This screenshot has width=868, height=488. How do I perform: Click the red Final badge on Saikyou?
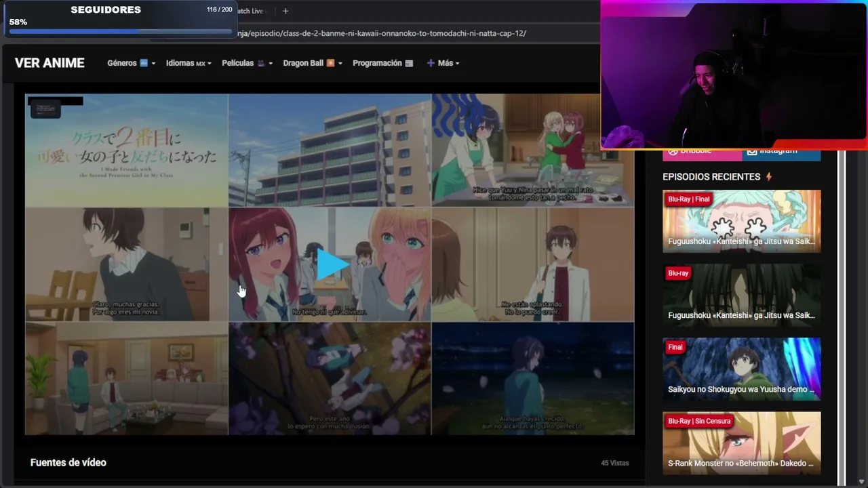point(675,347)
